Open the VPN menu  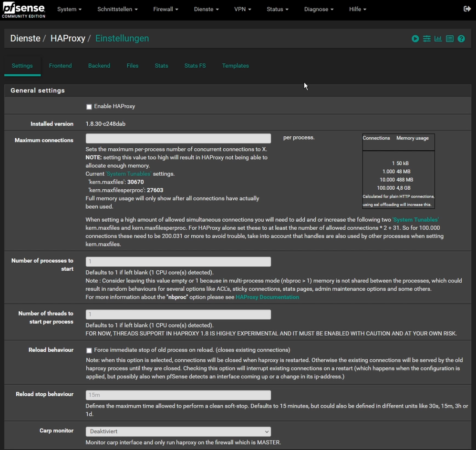pyautogui.click(x=243, y=9)
